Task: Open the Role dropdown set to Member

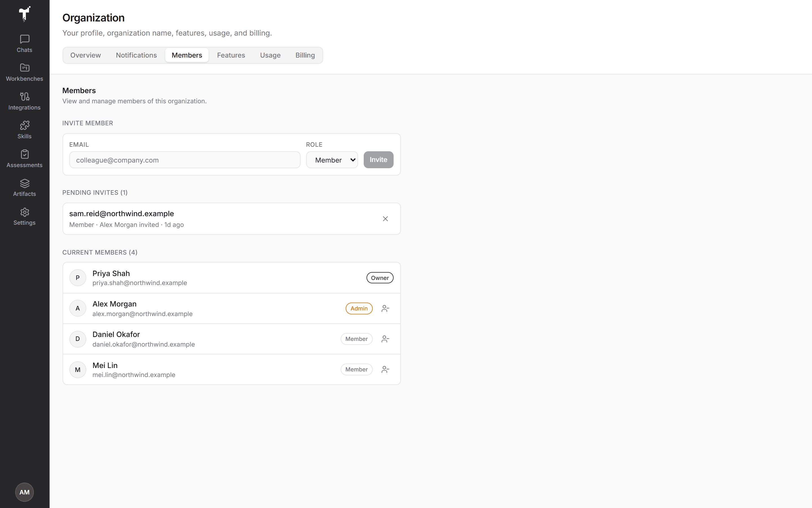Action: [332, 160]
